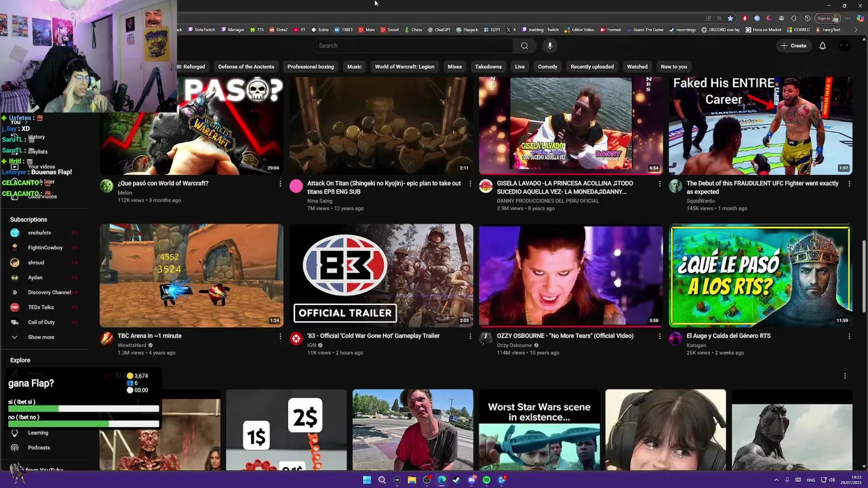Select the 'Watched' filter chip

click(637, 66)
